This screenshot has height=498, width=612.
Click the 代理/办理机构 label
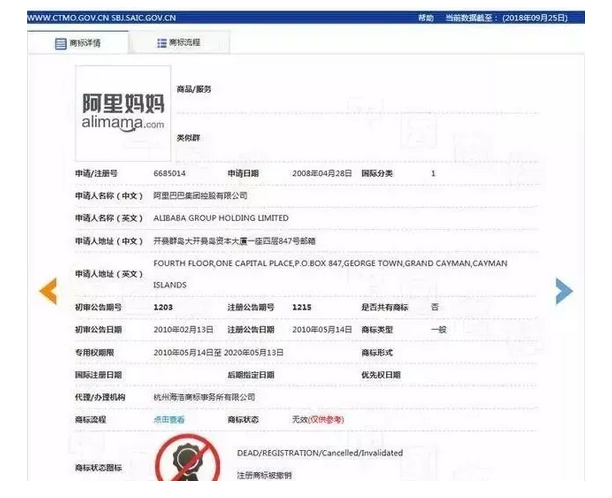pos(100,397)
